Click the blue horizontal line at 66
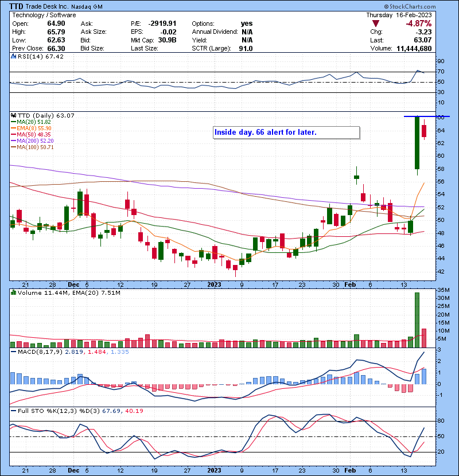459x476 pixels. click(x=427, y=116)
